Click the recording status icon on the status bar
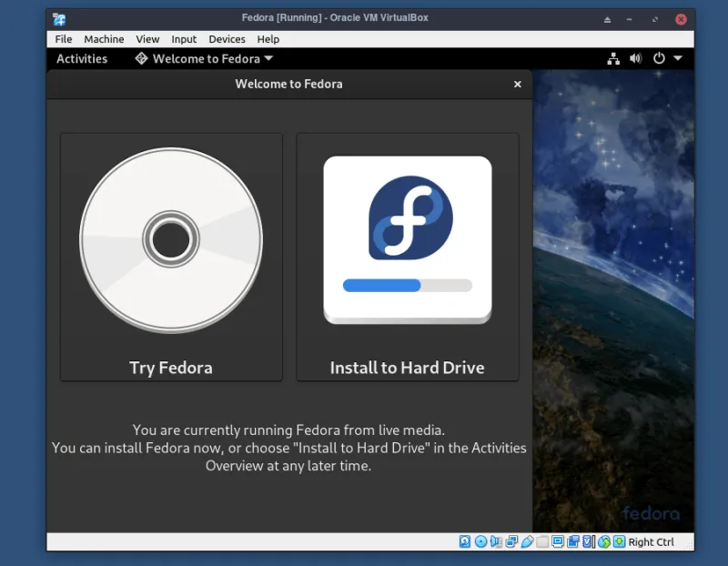 [573, 541]
